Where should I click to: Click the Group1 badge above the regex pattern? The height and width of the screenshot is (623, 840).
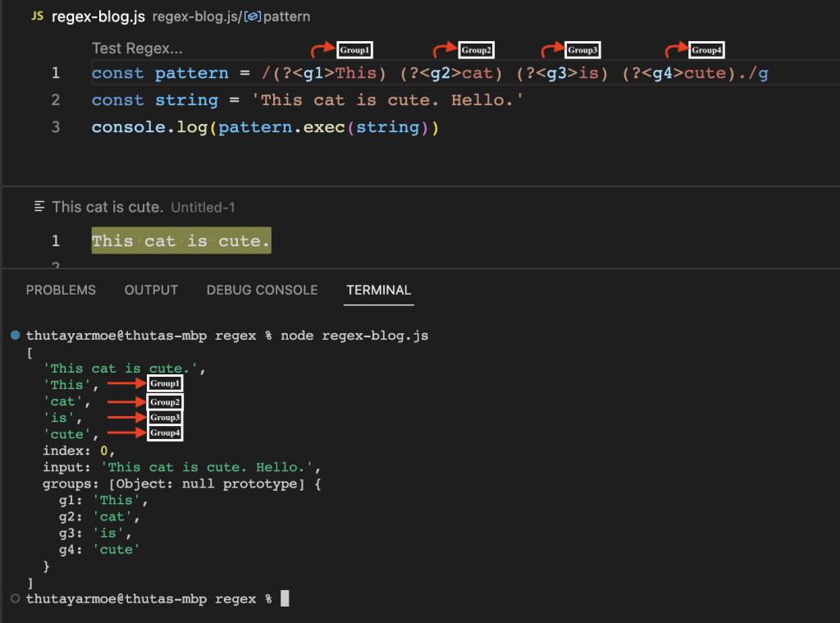pyautogui.click(x=353, y=49)
